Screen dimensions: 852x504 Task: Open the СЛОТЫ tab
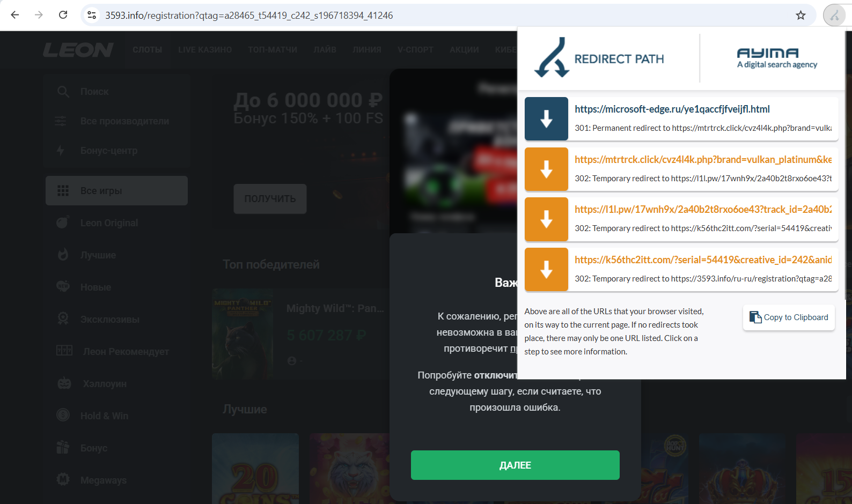tap(147, 50)
